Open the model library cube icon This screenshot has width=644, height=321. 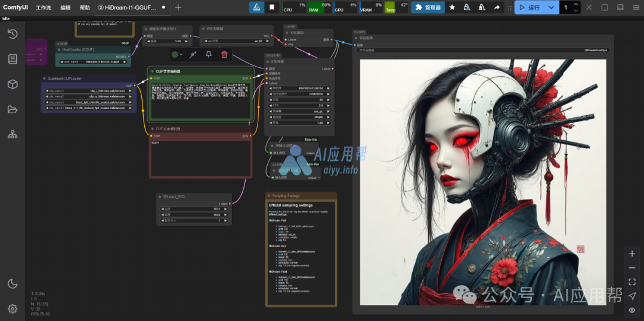(x=13, y=84)
